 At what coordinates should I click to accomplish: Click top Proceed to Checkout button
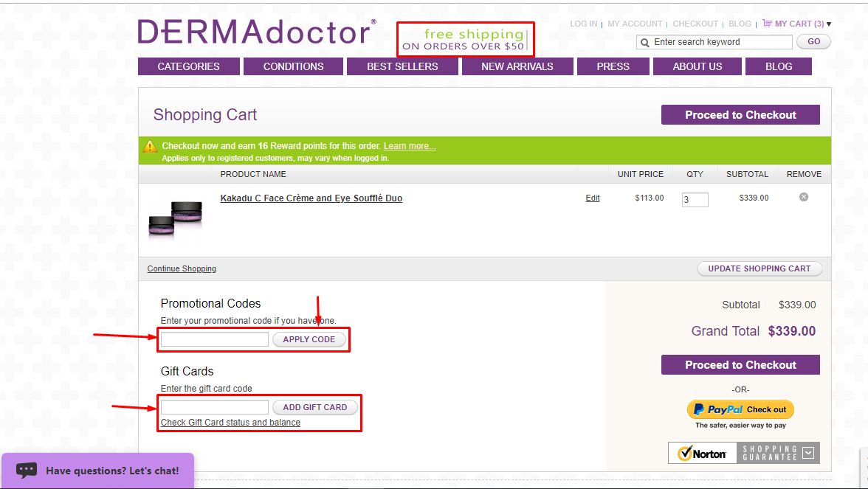[741, 114]
